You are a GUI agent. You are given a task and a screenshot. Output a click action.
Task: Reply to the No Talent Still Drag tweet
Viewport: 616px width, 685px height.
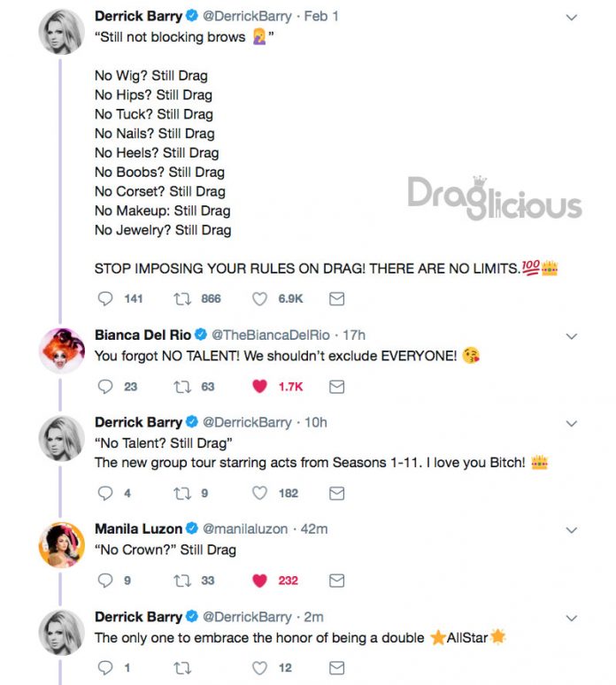click(x=105, y=493)
